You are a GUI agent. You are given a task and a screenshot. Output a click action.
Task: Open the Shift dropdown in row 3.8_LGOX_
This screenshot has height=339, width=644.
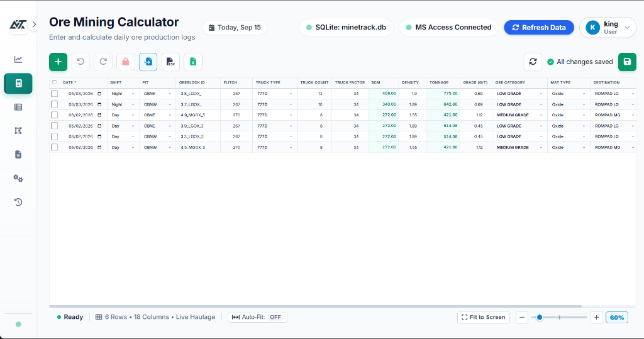(123, 94)
